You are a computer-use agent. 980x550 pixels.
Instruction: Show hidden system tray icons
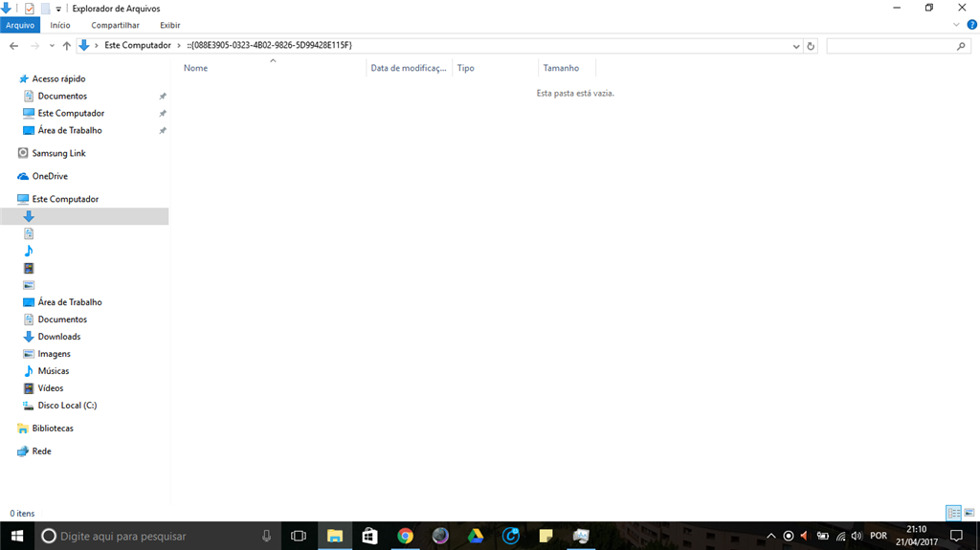(771, 536)
